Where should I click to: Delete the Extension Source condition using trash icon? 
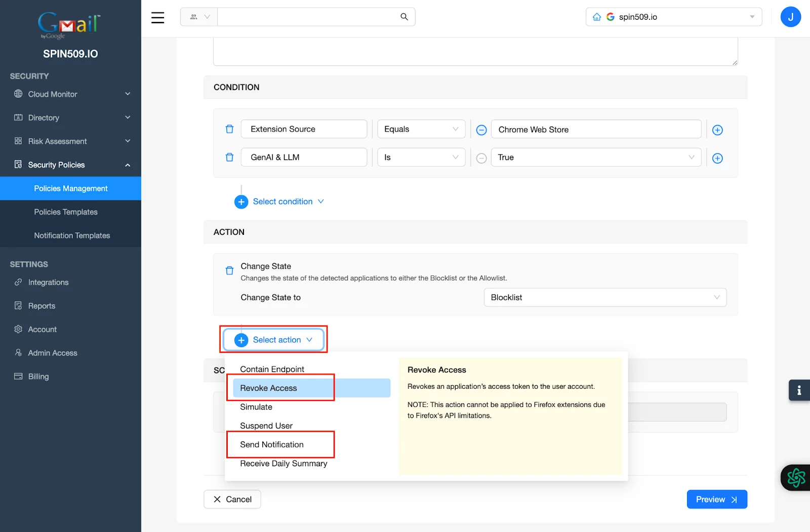coord(229,129)
